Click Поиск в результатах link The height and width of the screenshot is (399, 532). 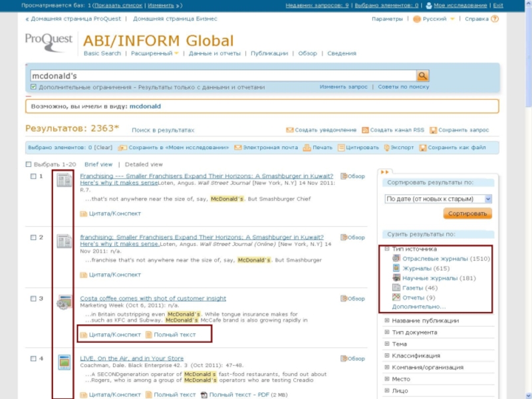click(x=163, y=130)
